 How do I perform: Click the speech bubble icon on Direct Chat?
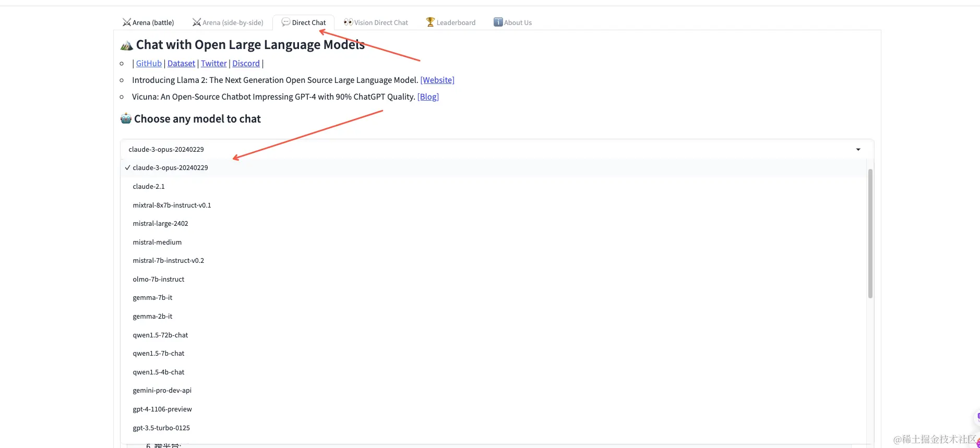click(x=286, y=22)
